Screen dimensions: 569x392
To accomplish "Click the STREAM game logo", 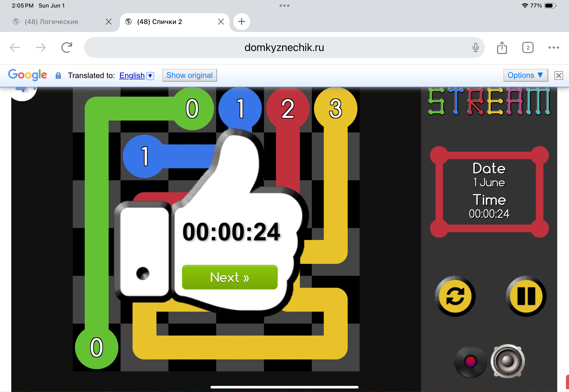I will 489,101.
